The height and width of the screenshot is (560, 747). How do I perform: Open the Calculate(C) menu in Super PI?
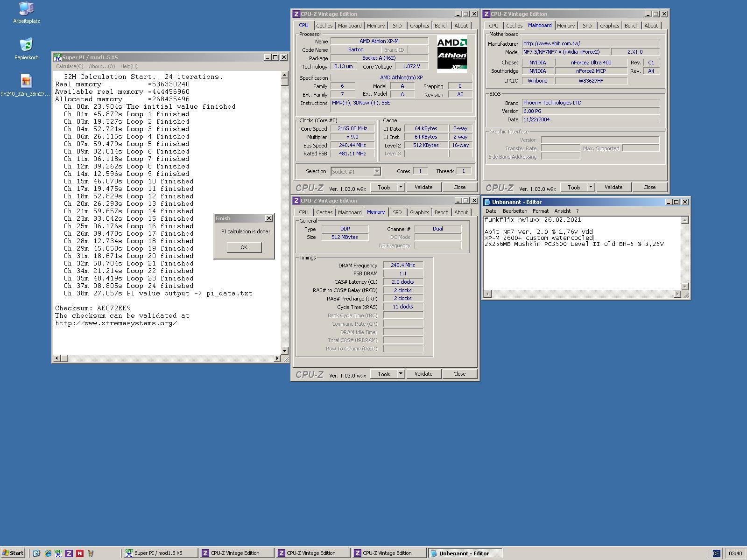click(x=69, y=66)
